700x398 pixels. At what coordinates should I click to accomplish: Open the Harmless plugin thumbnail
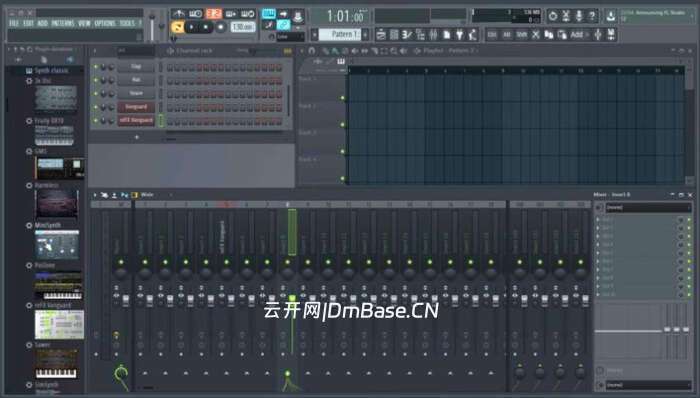[57, 204]
